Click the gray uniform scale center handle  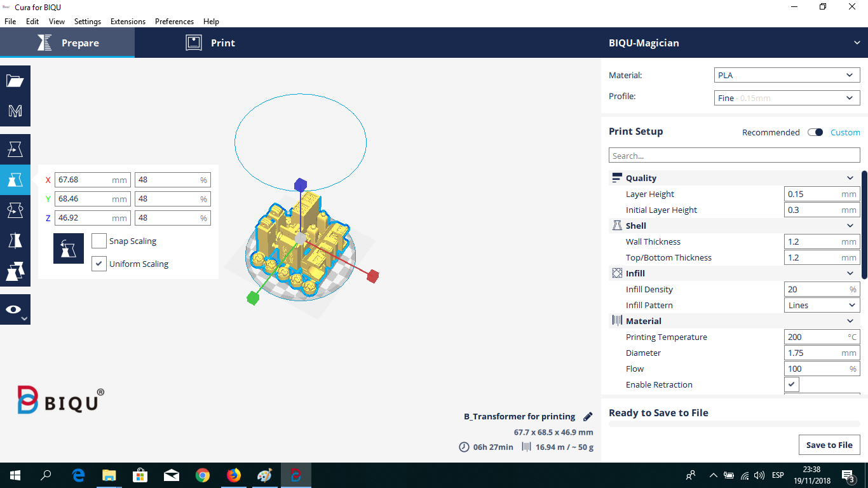click(x=301, y=238)
